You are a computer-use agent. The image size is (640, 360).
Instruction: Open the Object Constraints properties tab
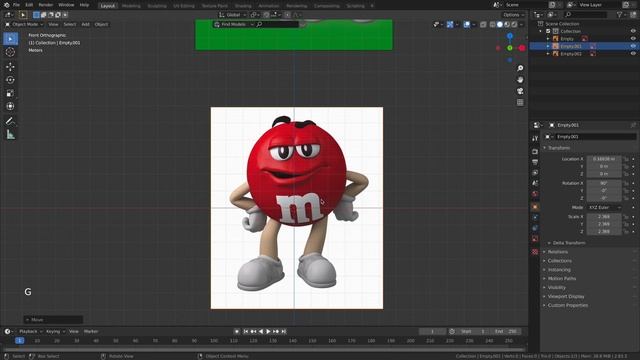point(535,228)
